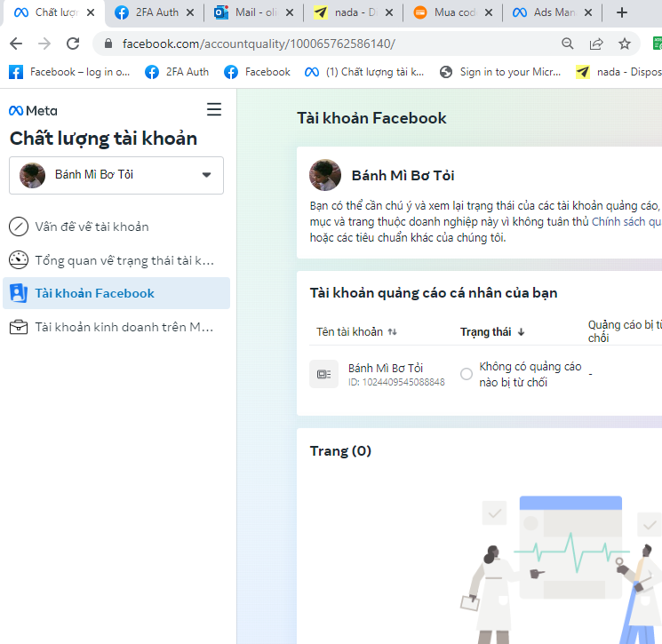The height and width of the screenshot is (644, 662).
Task: Click the share page icon
Action: pos(596,44)
